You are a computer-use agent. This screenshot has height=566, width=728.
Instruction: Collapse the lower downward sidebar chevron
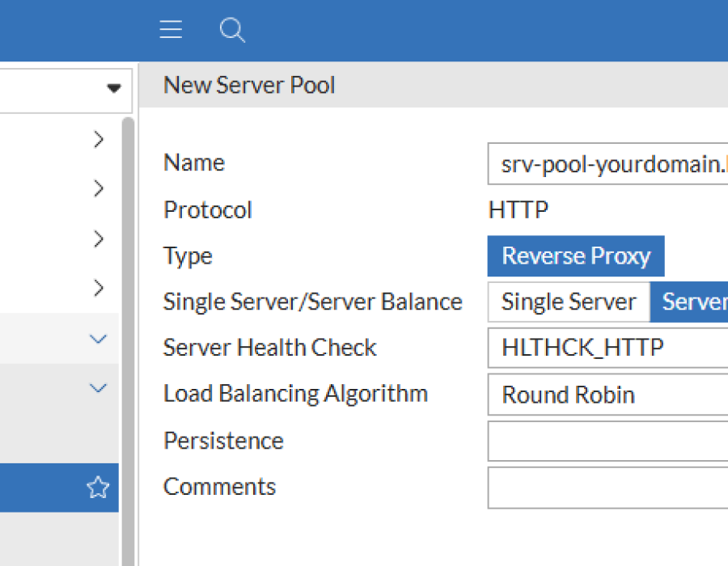(98, 388)
